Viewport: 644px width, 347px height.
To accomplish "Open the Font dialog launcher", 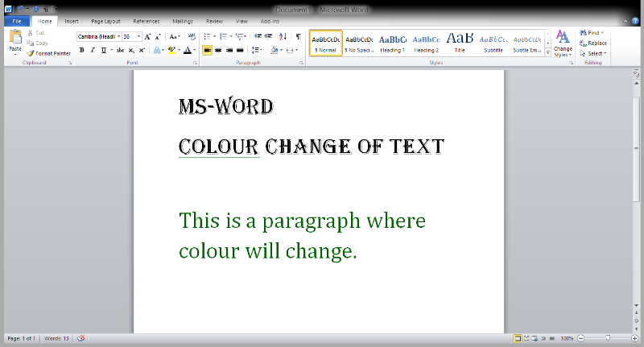I will click(x=195, y=63).
